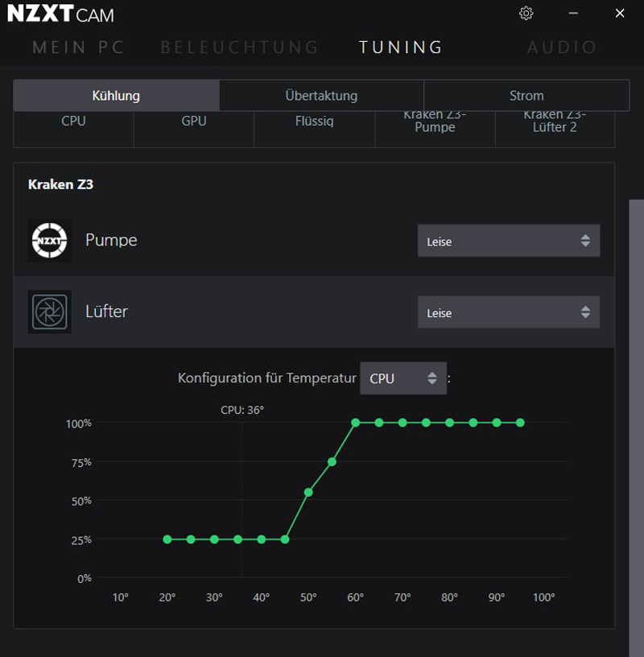
Task: Click the NZXT pump icon
Action: [x=49, y=241]
